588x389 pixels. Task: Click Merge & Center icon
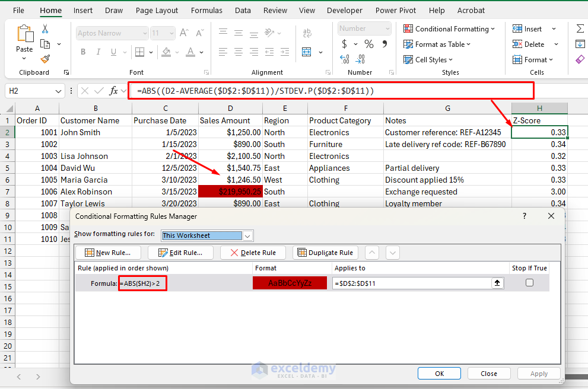click(307, 52)
